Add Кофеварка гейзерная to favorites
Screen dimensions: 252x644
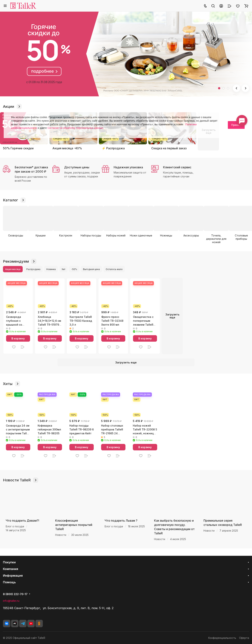(46, 456)
